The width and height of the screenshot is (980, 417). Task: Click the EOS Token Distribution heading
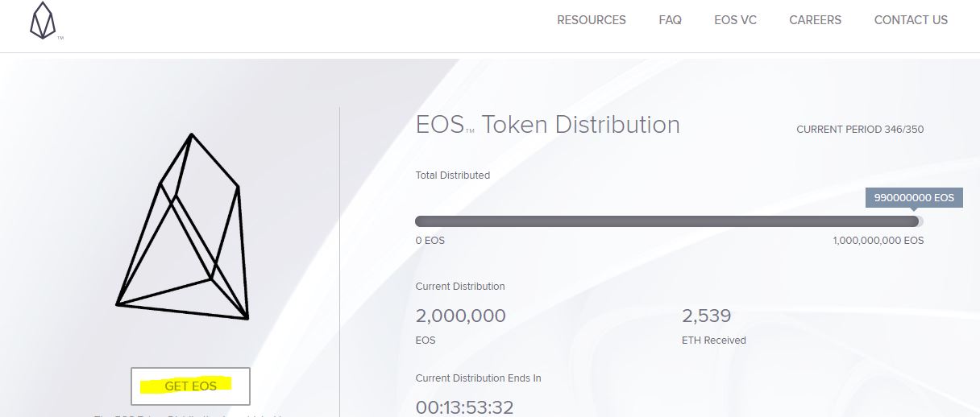547,125
